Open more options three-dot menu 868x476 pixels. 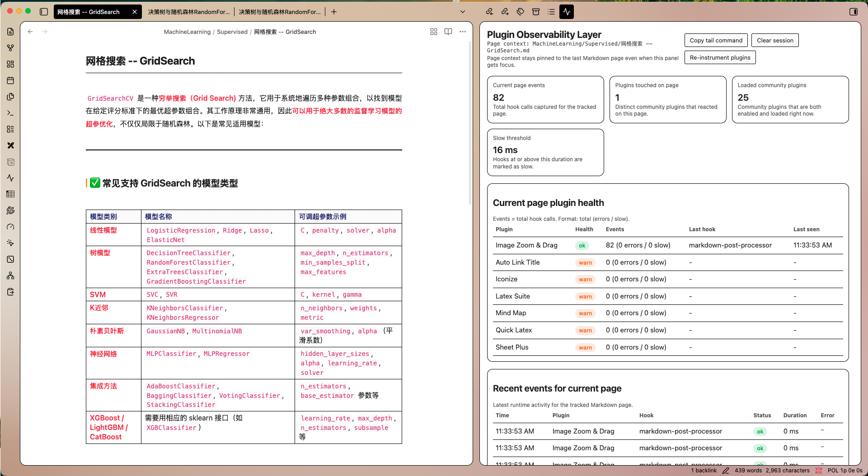coord(463,32)
